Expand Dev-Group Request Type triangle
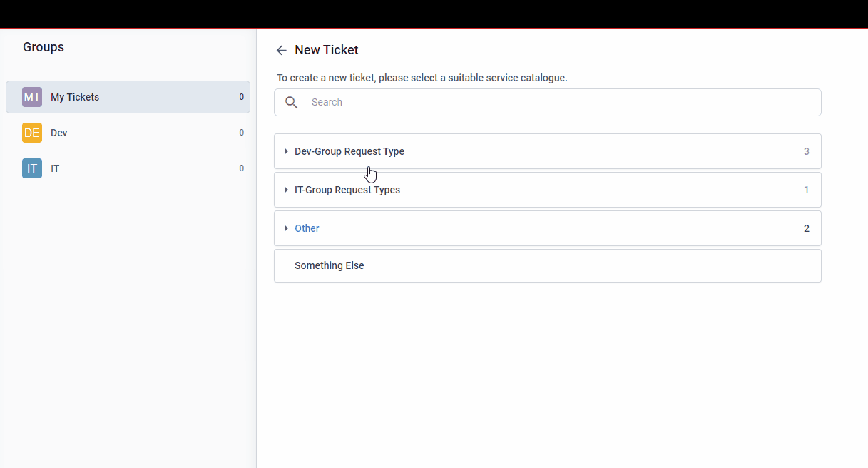Image resolution: width=868 pixels, height=468 pixels. pyautogui.click(x=286, y=151)
